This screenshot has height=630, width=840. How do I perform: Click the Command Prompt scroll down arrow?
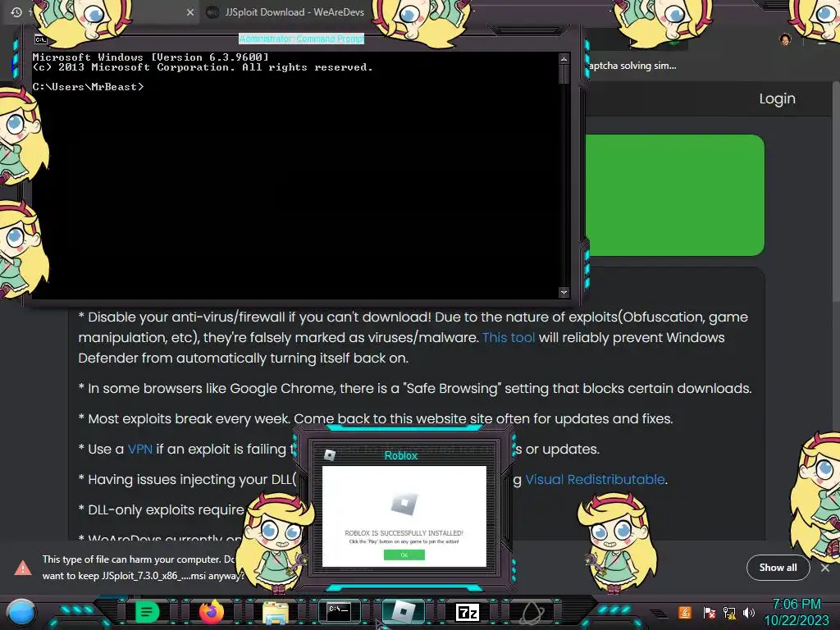[x=564, y=292]
